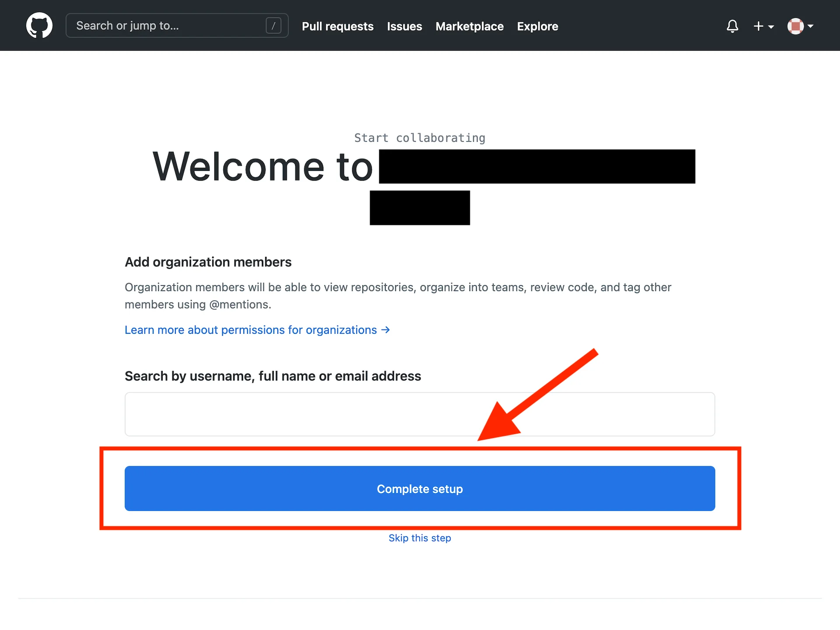
Task: Click the Add organization members heading
Action: (x=208, y=262)
